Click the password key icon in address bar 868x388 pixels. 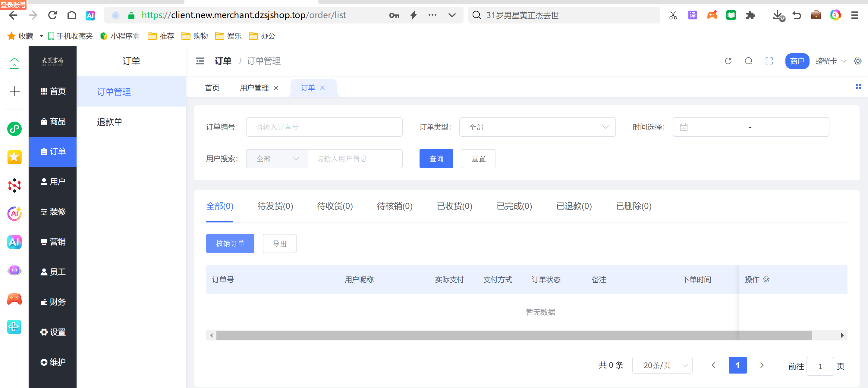394,15
